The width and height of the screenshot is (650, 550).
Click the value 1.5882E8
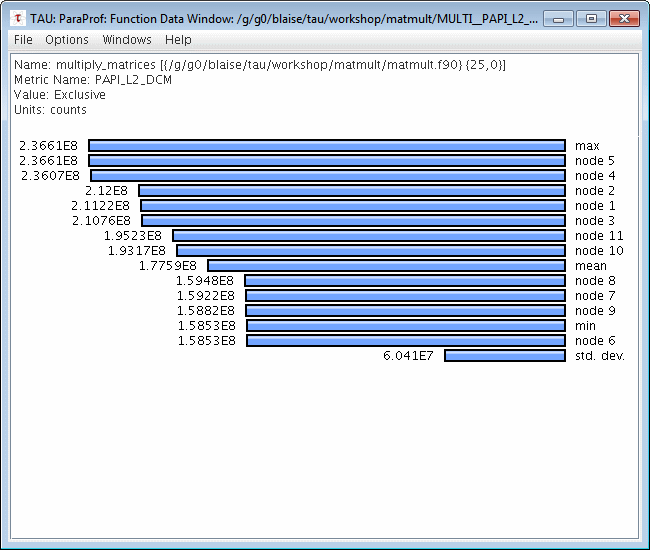tap(206, 311)
